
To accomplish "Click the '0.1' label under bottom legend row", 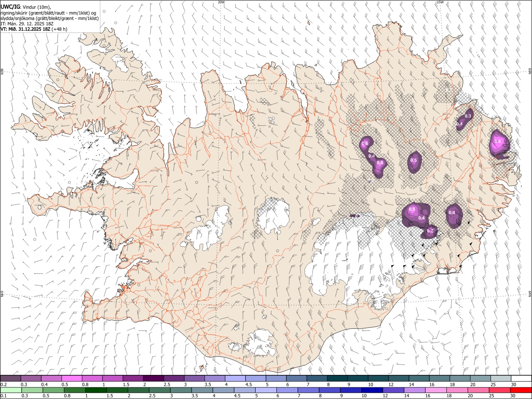I will [4, 396].
